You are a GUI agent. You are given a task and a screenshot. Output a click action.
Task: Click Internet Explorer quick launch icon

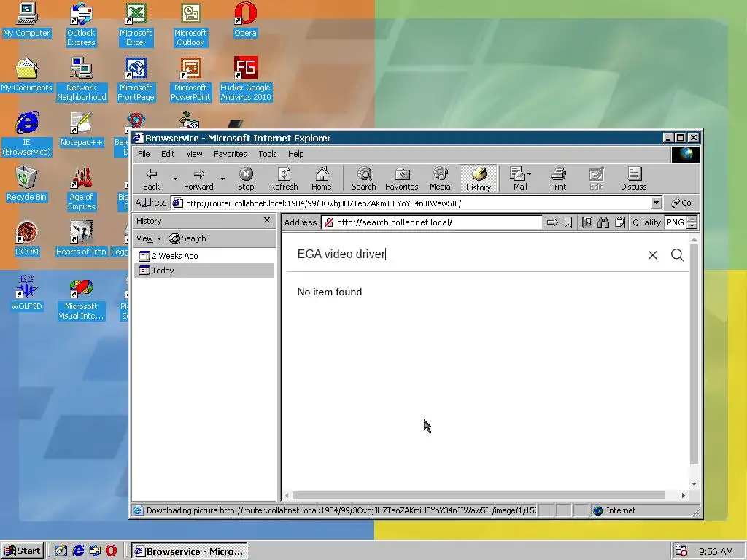click(x=77, y=551)
